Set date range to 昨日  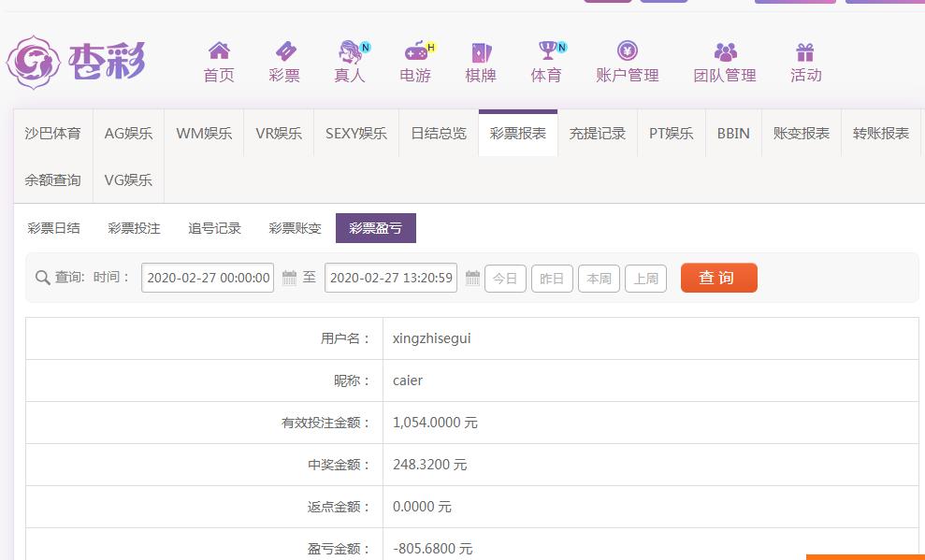pos(552,279)
